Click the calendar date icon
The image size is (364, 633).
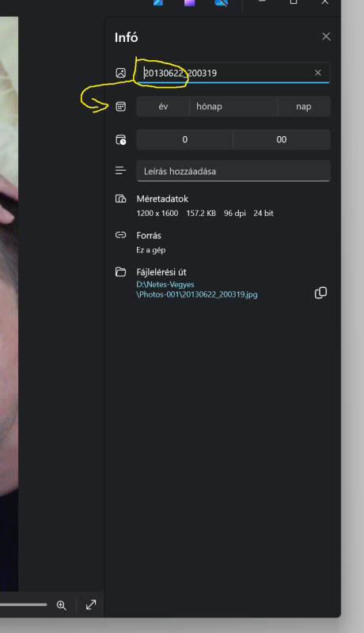click(x=120, y=107)
